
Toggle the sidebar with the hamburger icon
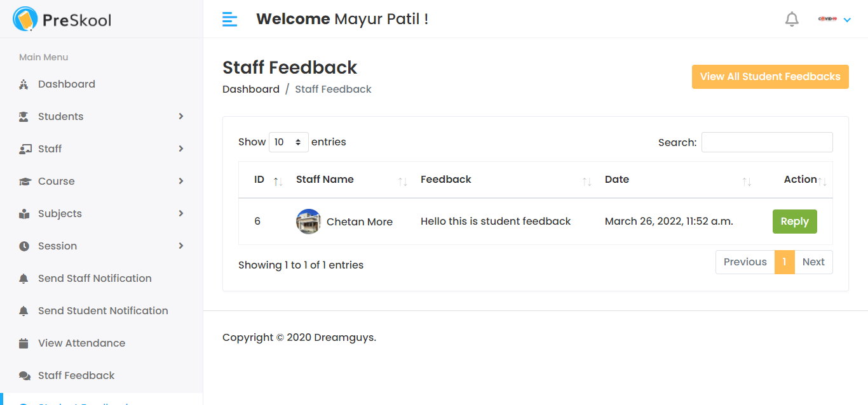pos(229,19)
